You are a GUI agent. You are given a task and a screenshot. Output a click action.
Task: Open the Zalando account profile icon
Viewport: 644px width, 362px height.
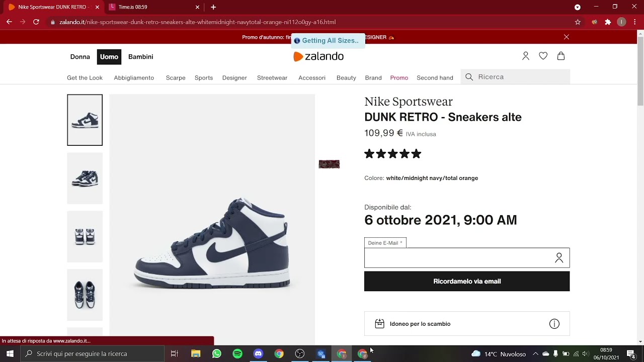526,56
